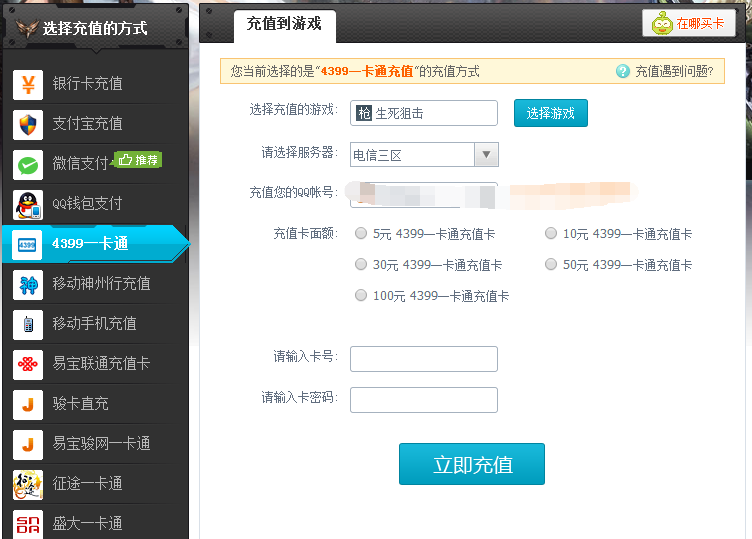The image size is (752, 539).
Task: Click 电信三区 server combo box
Action: pos(424,154)
